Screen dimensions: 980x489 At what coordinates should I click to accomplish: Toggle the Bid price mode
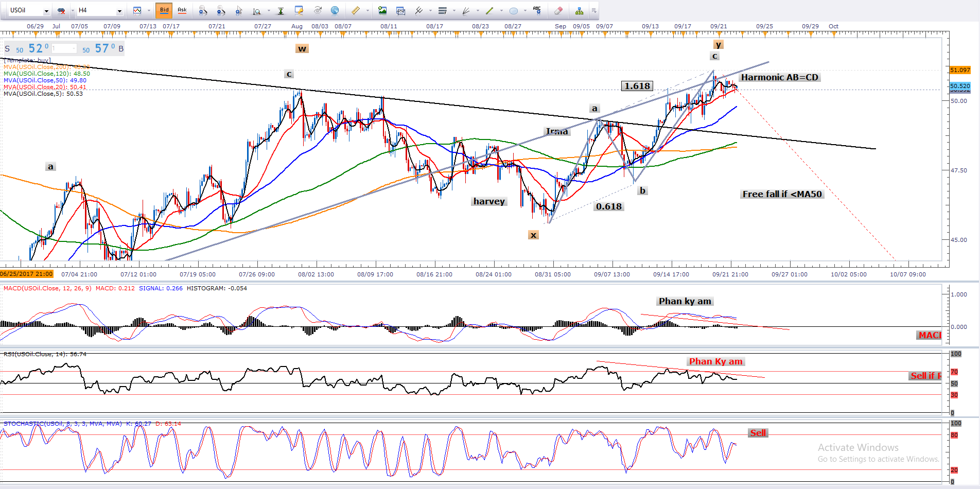click(164, 10)
